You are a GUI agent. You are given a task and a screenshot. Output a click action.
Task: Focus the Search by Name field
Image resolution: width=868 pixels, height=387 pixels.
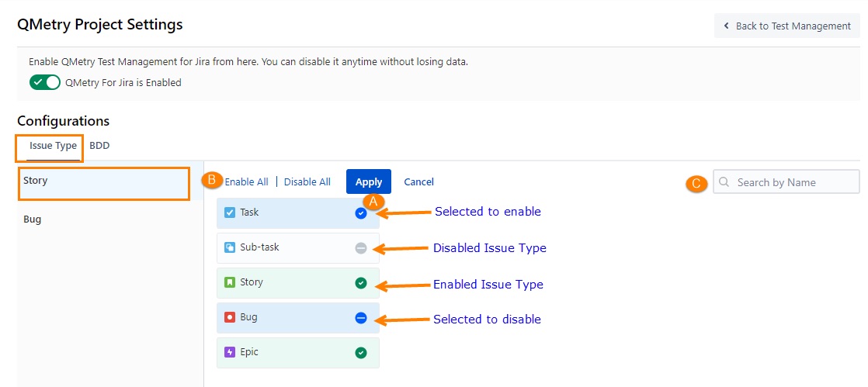pos(786,182)
